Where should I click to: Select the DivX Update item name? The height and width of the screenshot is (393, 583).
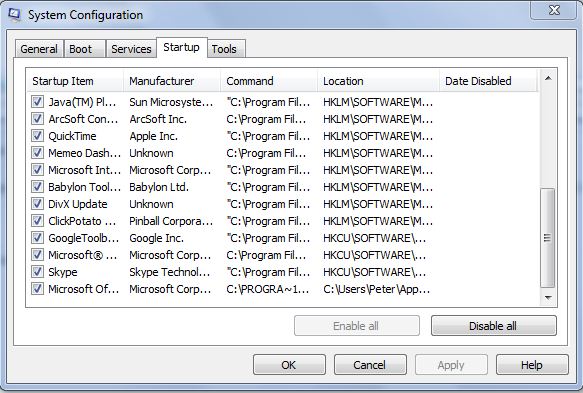[78, 204]
